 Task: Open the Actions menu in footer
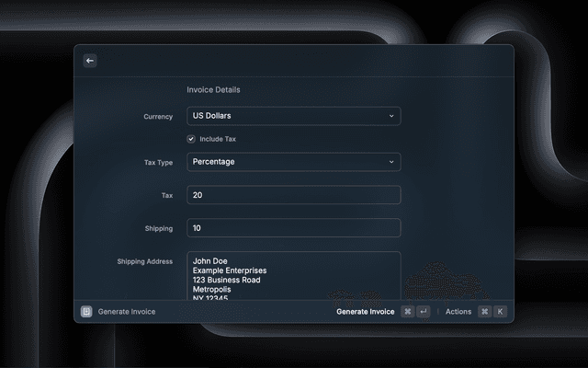(458, 312)
